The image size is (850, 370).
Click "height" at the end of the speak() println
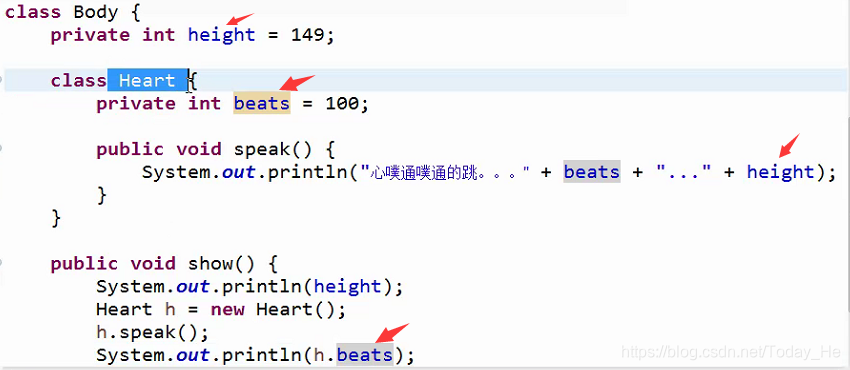coord(781,172)
